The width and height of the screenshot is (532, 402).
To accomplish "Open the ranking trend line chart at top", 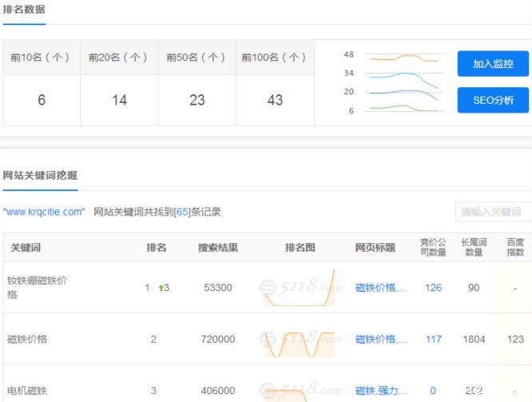I will tap(403, 82).
